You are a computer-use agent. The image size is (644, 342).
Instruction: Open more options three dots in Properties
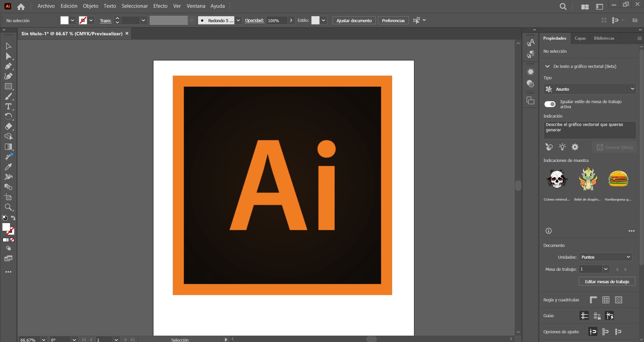tap(632, 231)
